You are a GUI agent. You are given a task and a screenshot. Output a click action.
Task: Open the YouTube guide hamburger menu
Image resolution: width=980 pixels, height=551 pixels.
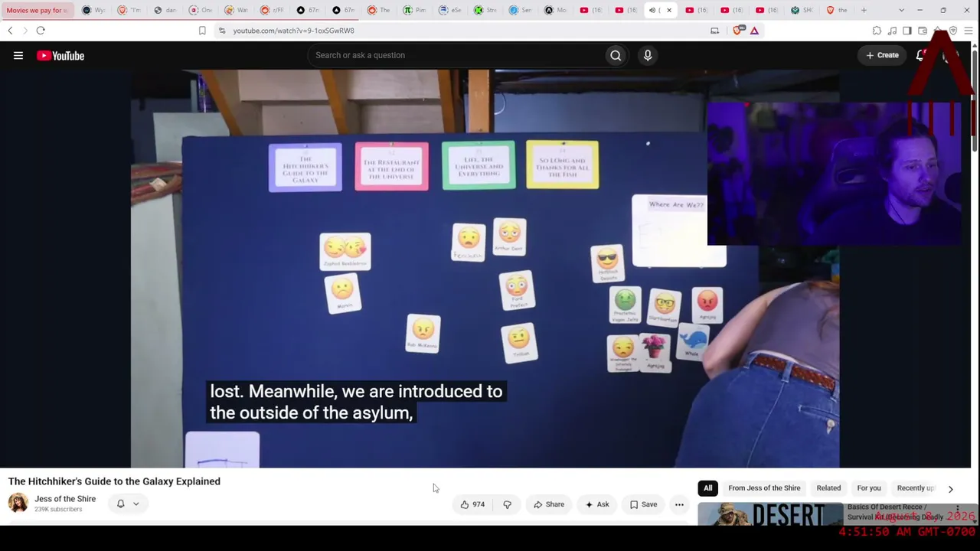[18, 55]
